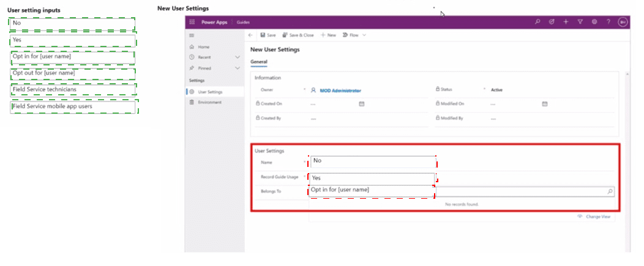
Task: Switch to the General tab
Action: [259, 62]
